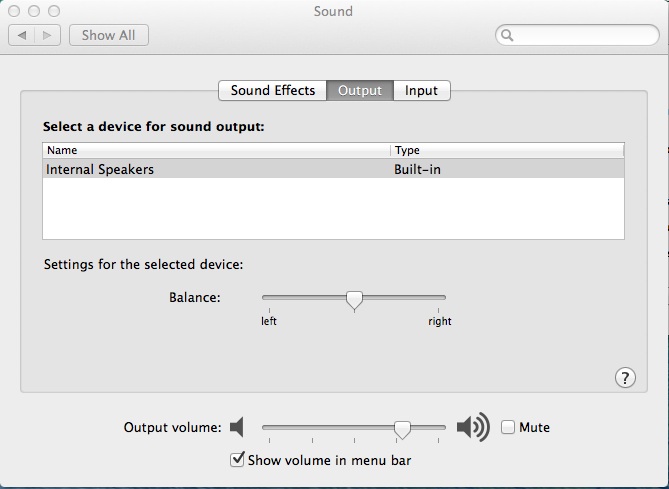
Task: Select the Output tab
Action: 360,90
